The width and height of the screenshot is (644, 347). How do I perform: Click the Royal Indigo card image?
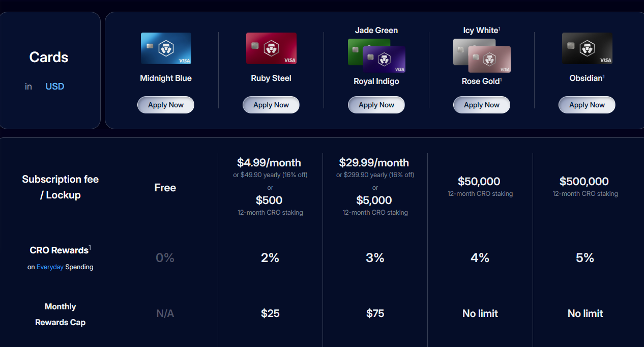(x=385, y=58)
